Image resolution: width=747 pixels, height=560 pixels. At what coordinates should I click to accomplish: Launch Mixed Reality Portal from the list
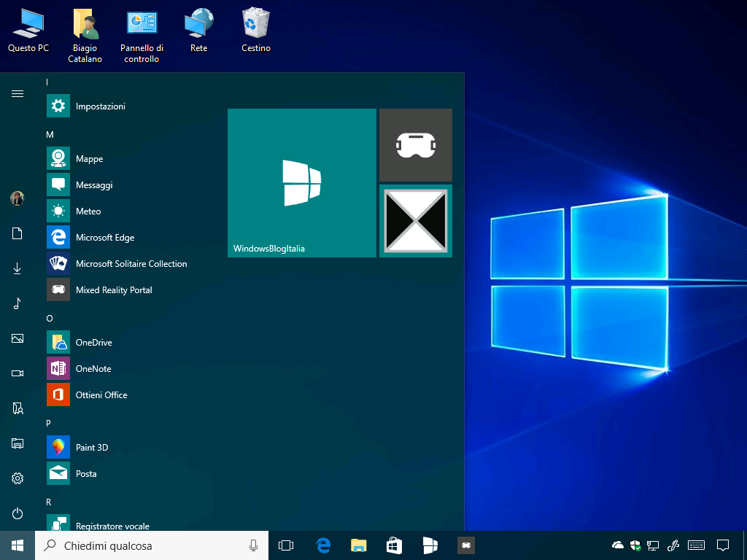pyautogui.click(x=128, y=289)
